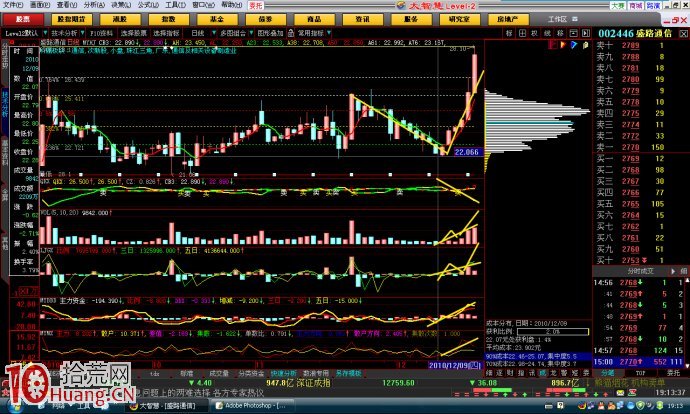This screenshot has height=414, width=690.
Task: Switch to the 委托 tab at bottom right
Action: click(x=673, y=373)
